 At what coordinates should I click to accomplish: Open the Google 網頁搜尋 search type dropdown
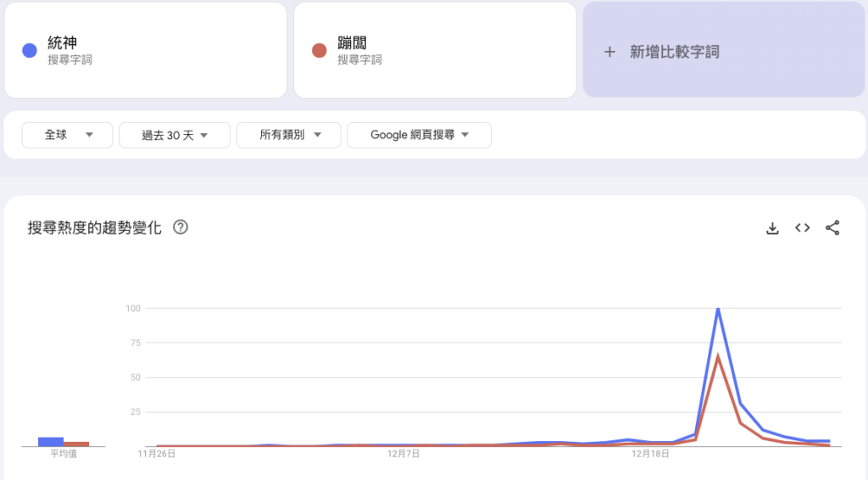pos(419,135)
